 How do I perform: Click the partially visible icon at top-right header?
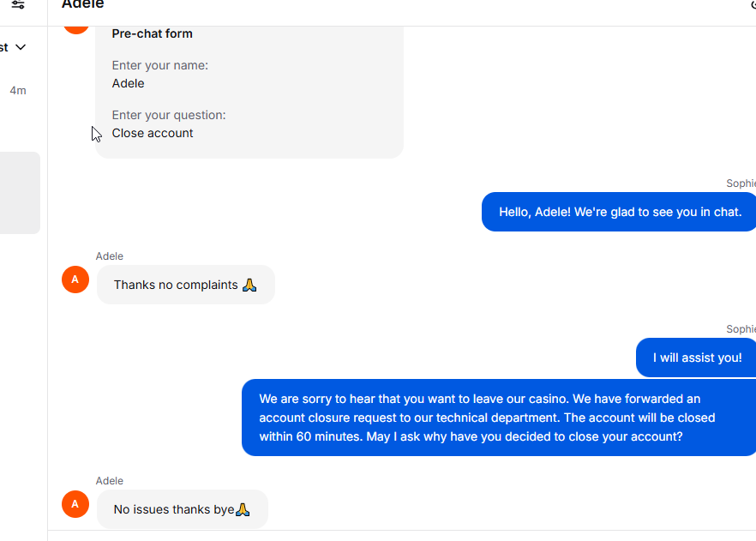click(x=752, y=5)
